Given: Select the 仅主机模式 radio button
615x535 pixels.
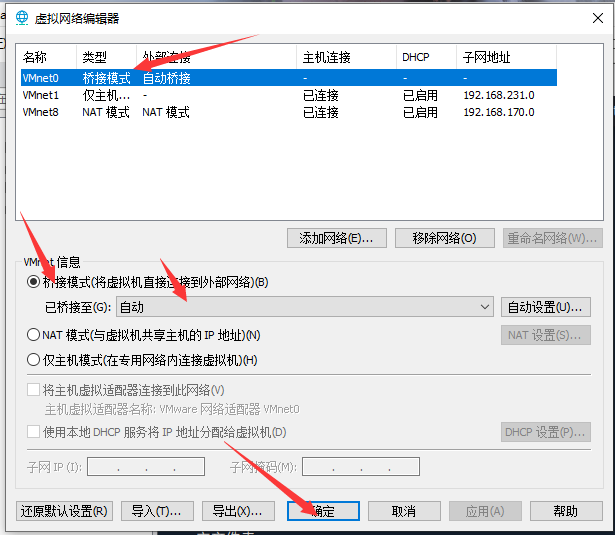Looking at the screenshot, I should click(34, 360).
